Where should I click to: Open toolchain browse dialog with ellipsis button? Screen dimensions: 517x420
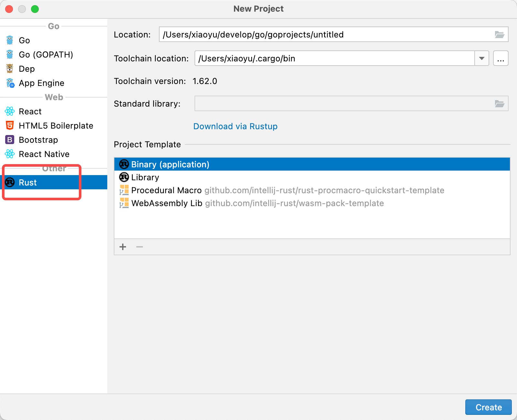pos(501,58)
